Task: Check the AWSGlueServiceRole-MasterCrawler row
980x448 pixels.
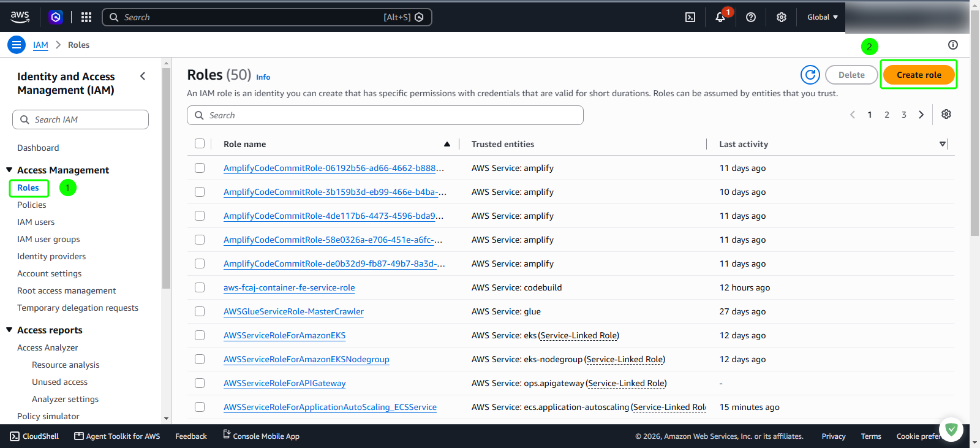Action: pos(200,311)
